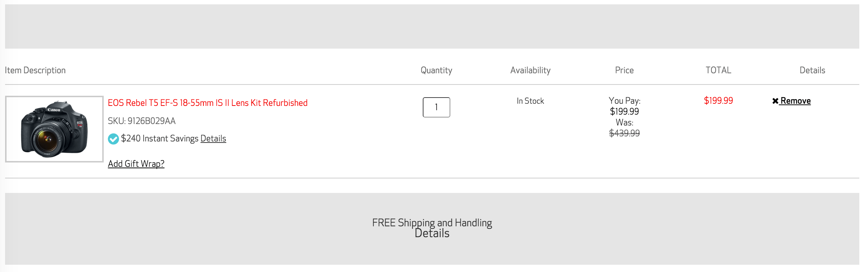Click the In Stock availability text
The image size is (868, 272).
coord(530,101)
